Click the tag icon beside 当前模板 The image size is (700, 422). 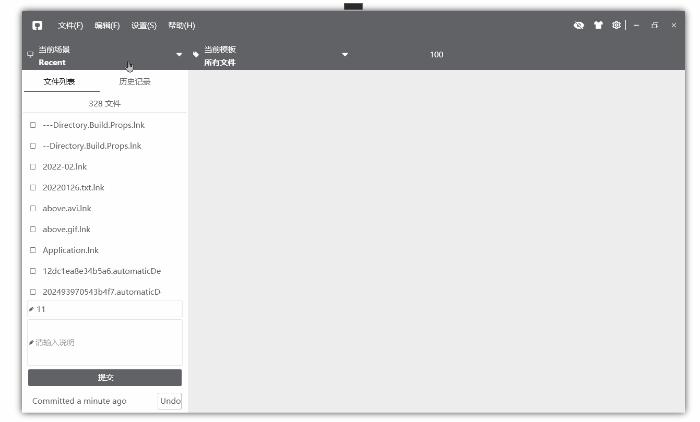pos(196,54)
